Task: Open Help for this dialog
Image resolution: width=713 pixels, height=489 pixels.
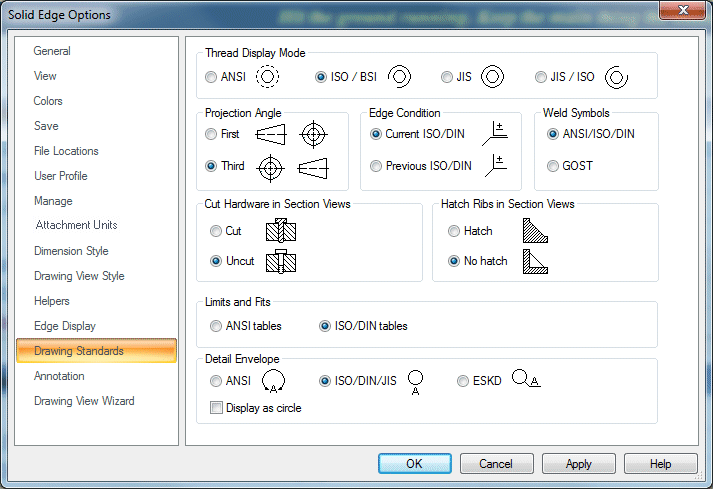Action: (661, 464)
